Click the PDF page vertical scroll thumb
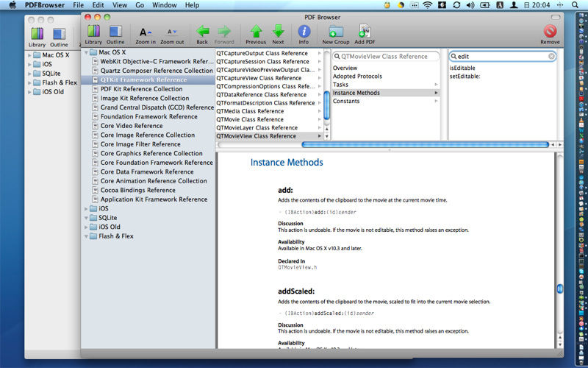Screen dimensions: 588x368 point(559,289)
